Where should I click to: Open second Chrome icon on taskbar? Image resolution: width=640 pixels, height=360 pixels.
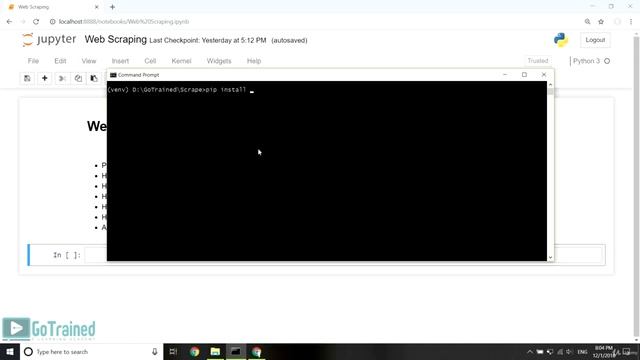pyautogui.click(x=256, y=351)
